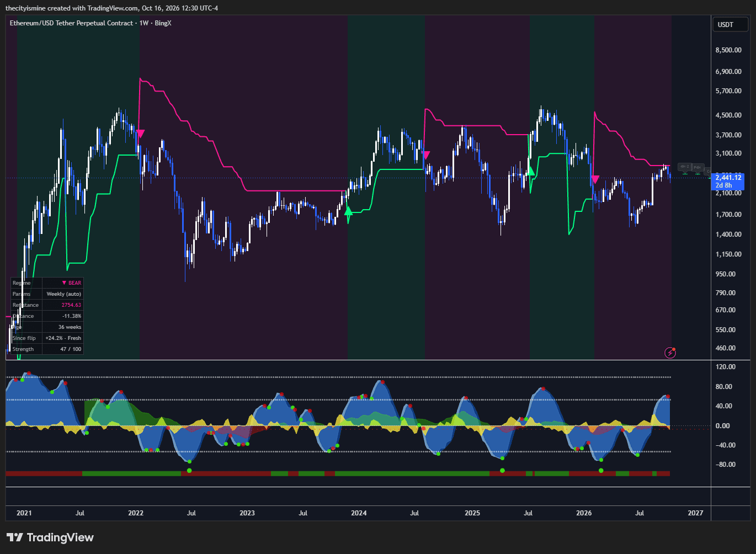The height and width of the screenshot is (554, 756).
Task: Click the lightning replay icon near the chart corner
Action: 670,352
